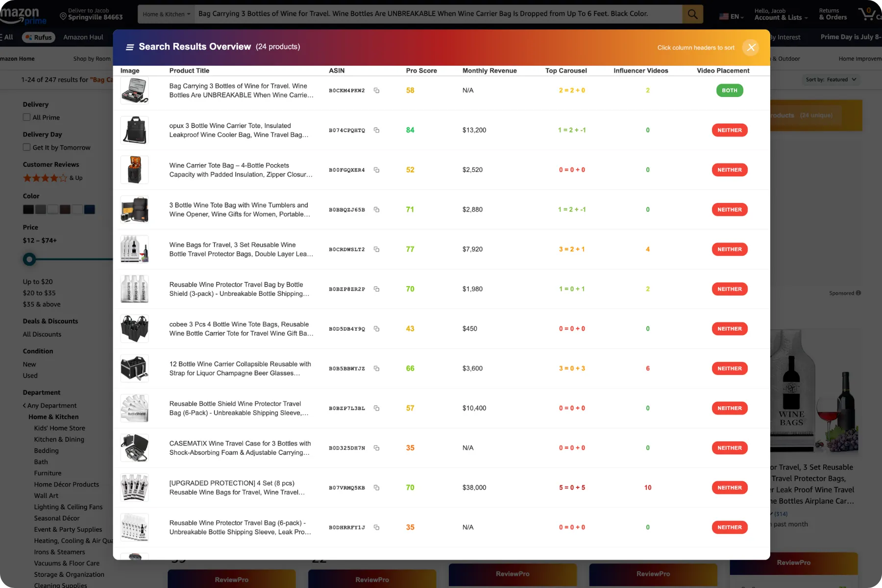
Task: Copy ASIN B0BBQZJ65B using the copy icon
Action: pyautogui.click(x=376, y=210)
